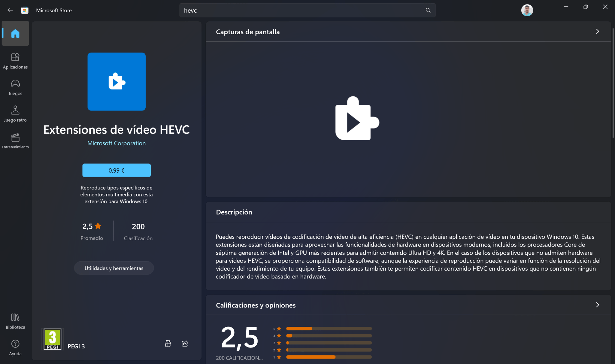Open the gift option for this app
615x364 pixels.
coord(168,344)
